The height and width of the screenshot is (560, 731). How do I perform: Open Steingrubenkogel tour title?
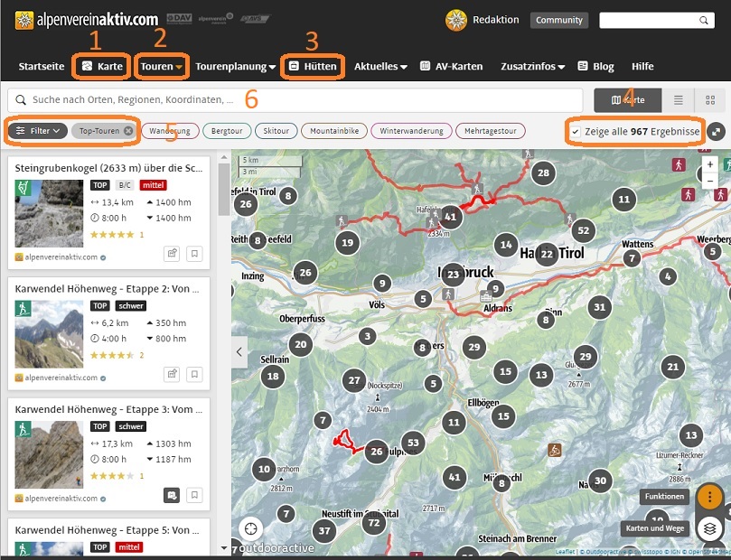[108, 168]
